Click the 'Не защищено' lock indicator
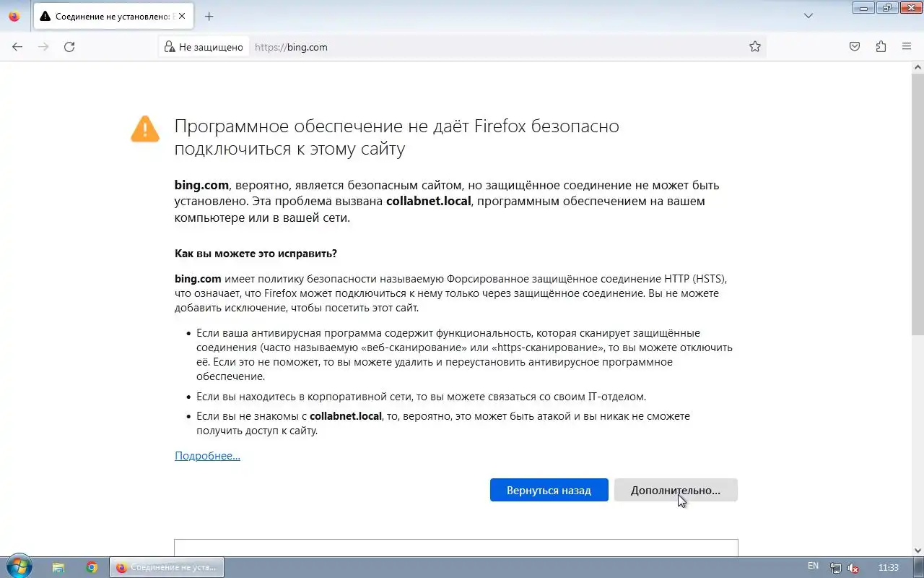Viewport: 924px width, 578px height. 204,47
